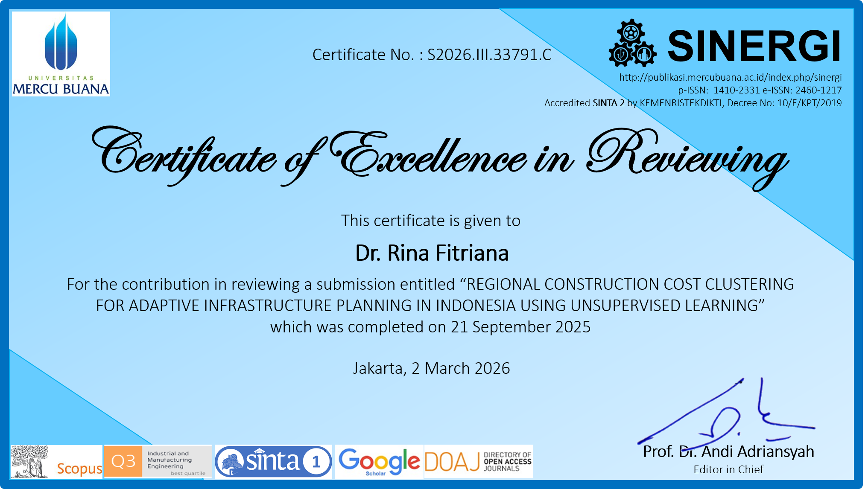The image size is (868, 489).
Task: Click the Accredited SINTA 2 decree line
Action: 693,103
